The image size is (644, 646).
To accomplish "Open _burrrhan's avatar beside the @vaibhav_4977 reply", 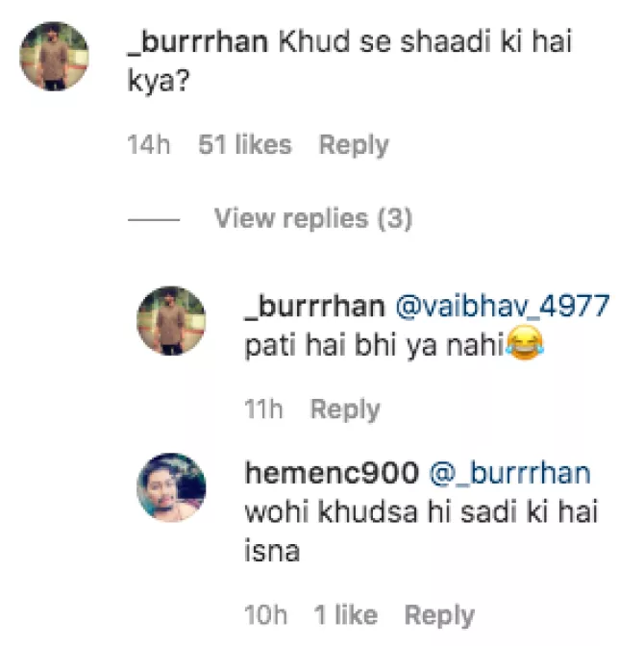I will pos(171,320).
